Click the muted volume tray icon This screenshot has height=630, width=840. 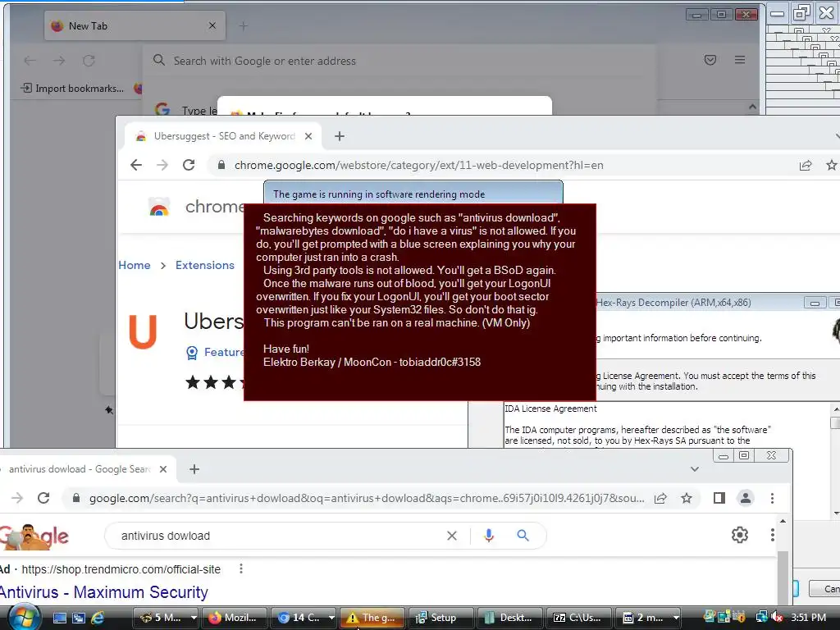[x=777, y=617]
